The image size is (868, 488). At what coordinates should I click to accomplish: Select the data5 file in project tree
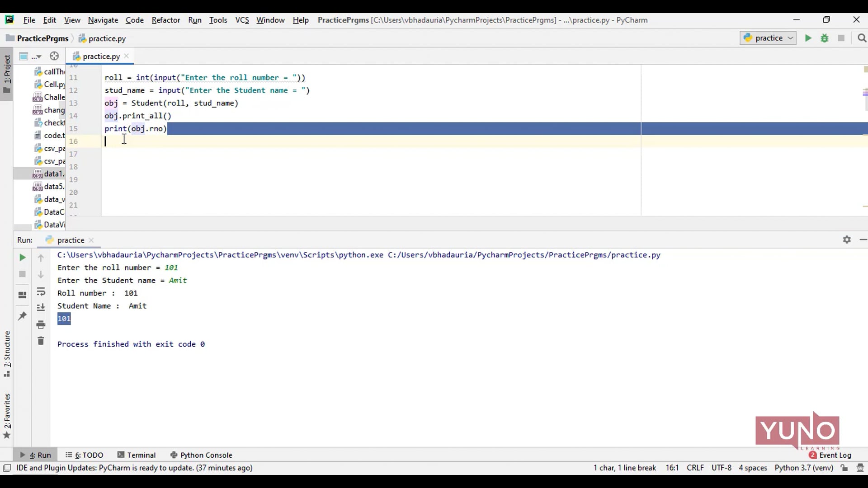pos(49,186)
